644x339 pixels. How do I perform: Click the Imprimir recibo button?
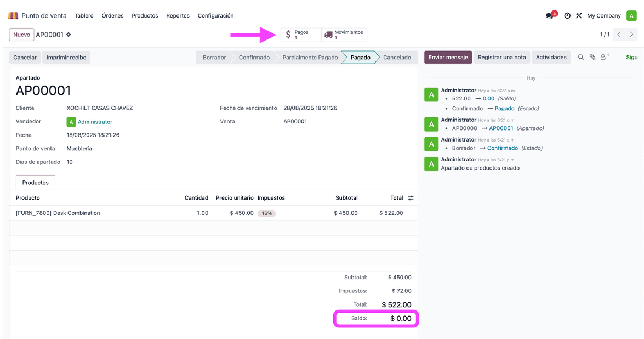[x=66, y=58]
